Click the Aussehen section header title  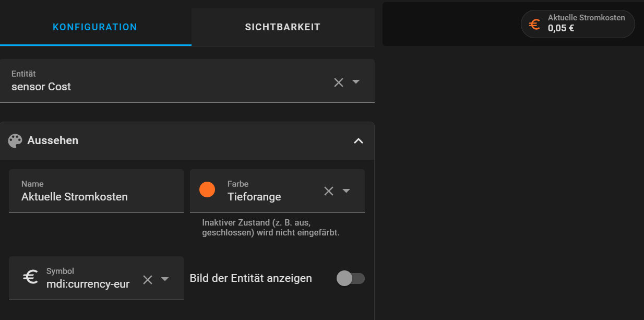click(53, 140)
